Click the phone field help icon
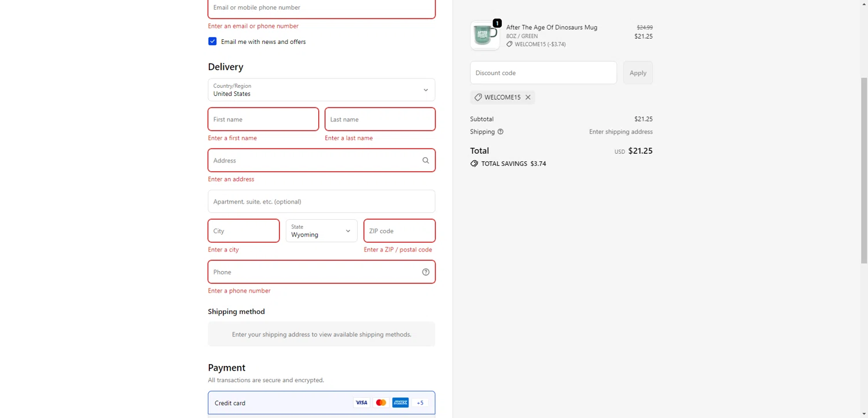Viewport: 868px width, 418px height. click(425, 272)
